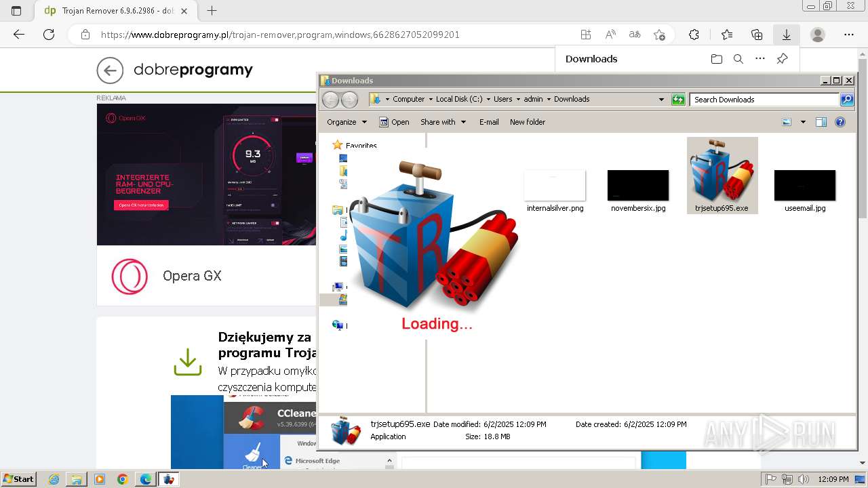This screenshot has height=488, width=868.
Task: Open the Favorites list icon
Action: click(x=727, y=35)
